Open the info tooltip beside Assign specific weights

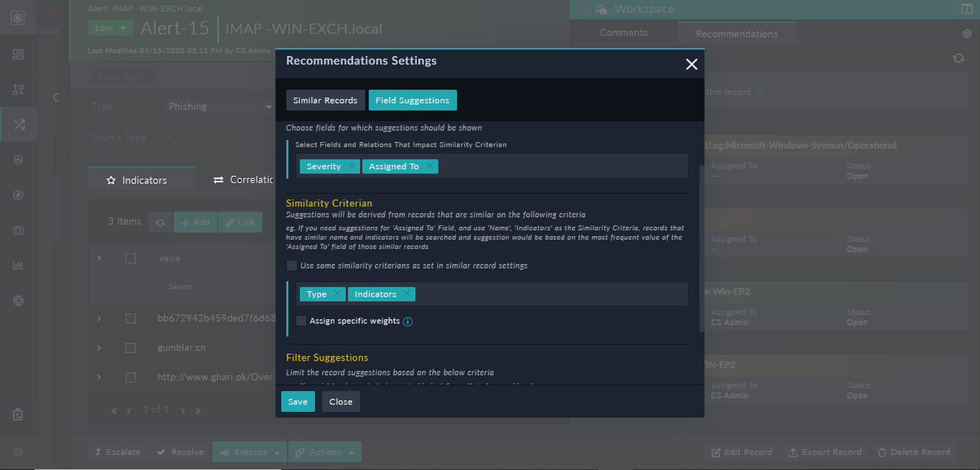pos(407,321)
